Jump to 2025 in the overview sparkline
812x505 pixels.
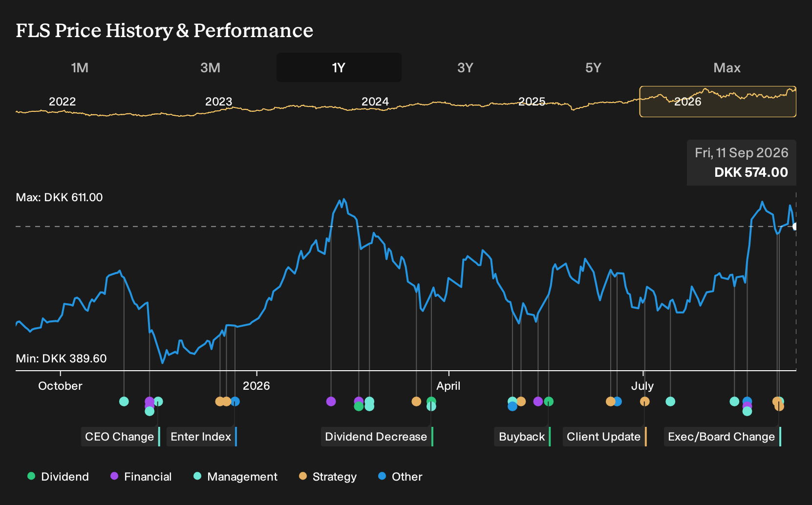[532, 102]
